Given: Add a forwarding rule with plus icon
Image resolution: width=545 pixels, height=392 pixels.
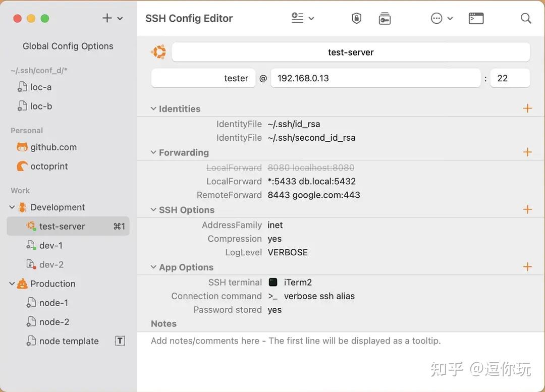Looking at the screenshot, I should [x=527, y=152].
